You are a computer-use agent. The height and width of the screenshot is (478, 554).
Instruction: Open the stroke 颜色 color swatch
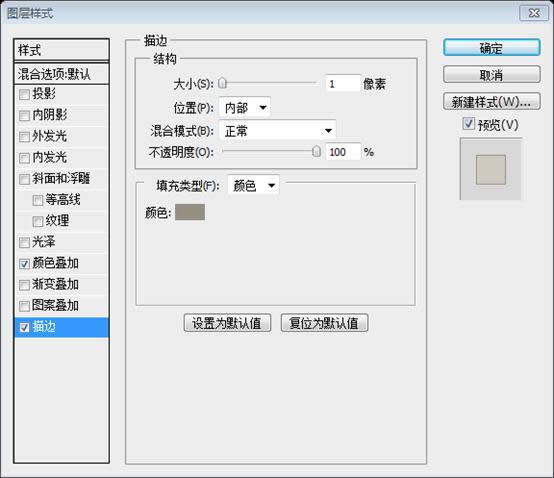[190, 212]
